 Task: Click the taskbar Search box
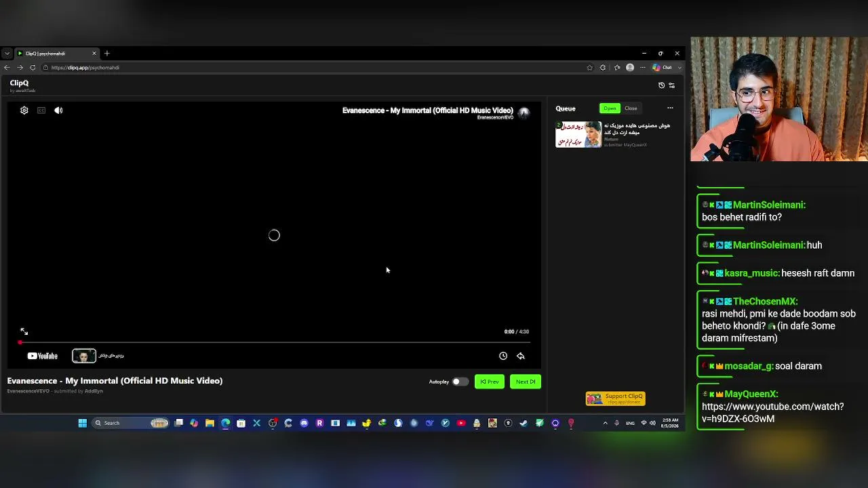tap(131, 423)
